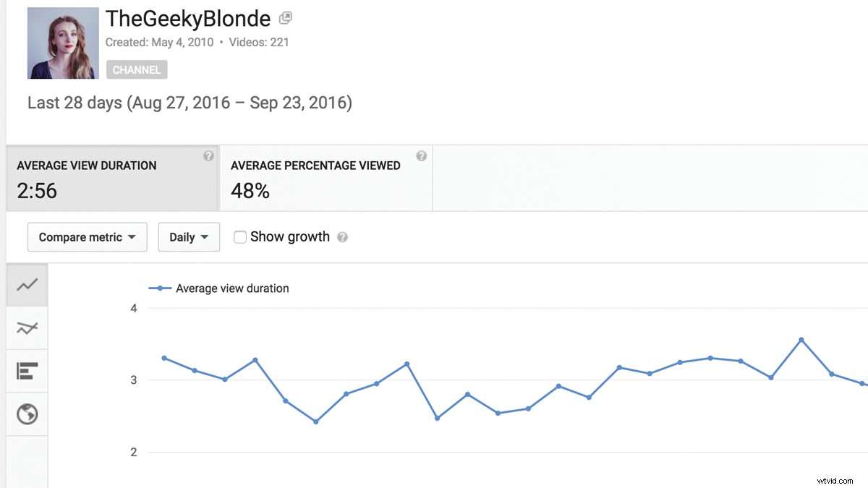Open the geography map view icon
Screen dimensions: 868x488
pyautogui.click(x=27, y=414)
